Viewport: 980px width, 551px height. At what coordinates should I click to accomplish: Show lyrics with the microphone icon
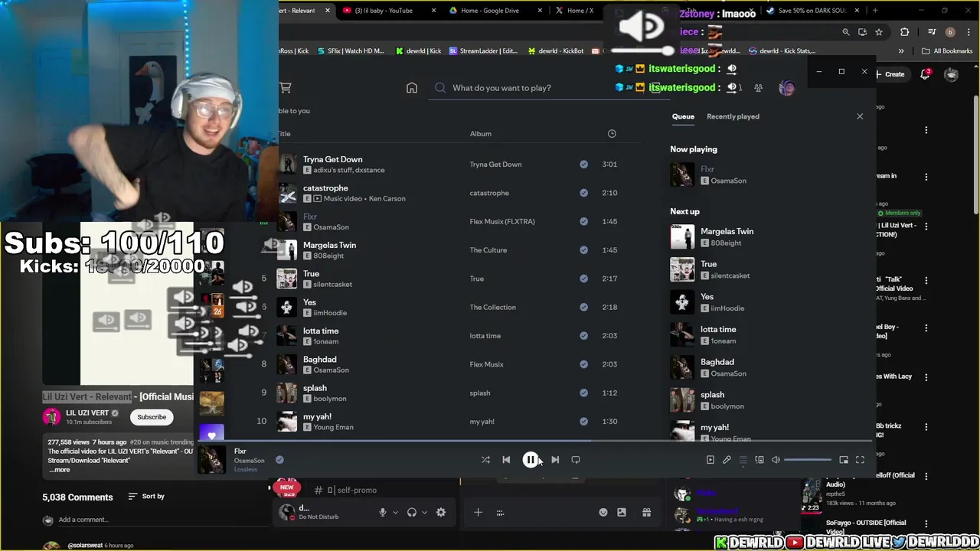727,460
